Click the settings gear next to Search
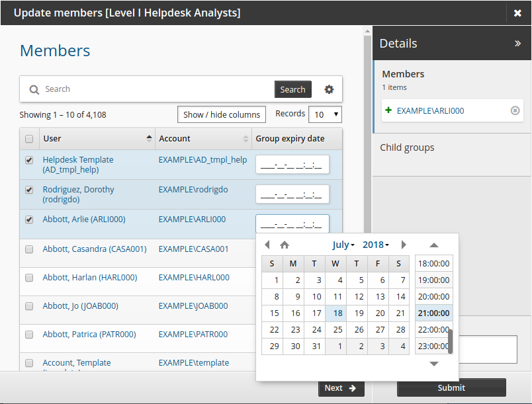Image resolution: width=532 pixels, height=404 pixels. [x=329, y=89]
